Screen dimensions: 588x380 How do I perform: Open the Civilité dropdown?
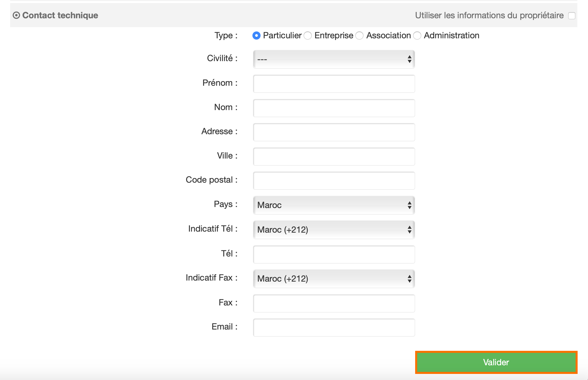334,59
